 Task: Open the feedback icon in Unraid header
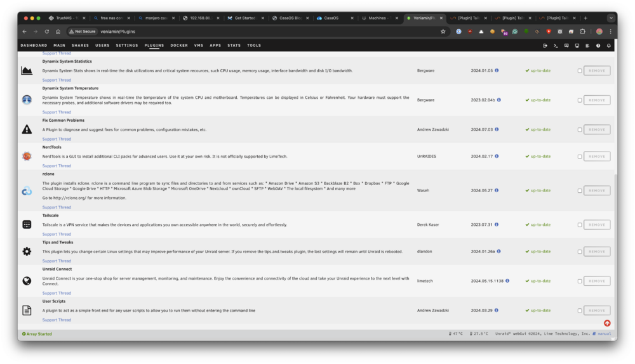click(566, 46)
